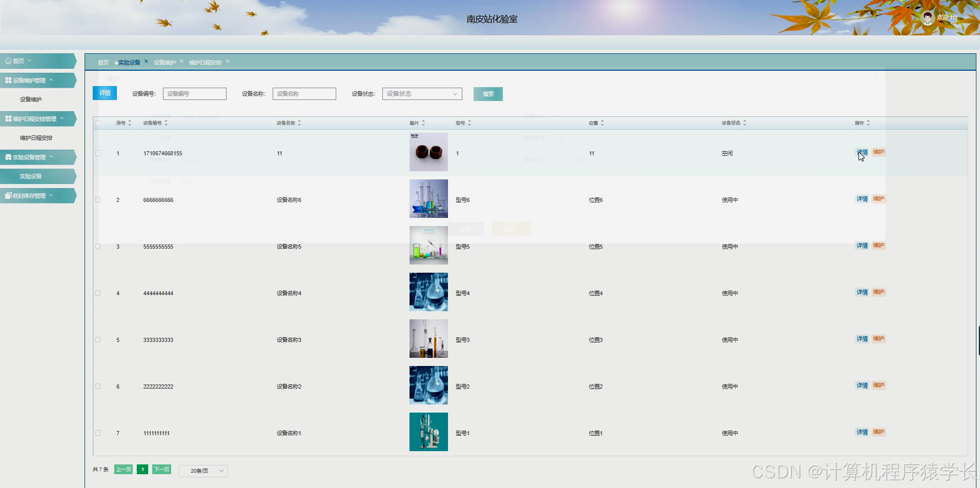Collapse the 设备维护管理 sidebar menu
Image resolution: width=980 pixels, height=488 pixels.
38,80
